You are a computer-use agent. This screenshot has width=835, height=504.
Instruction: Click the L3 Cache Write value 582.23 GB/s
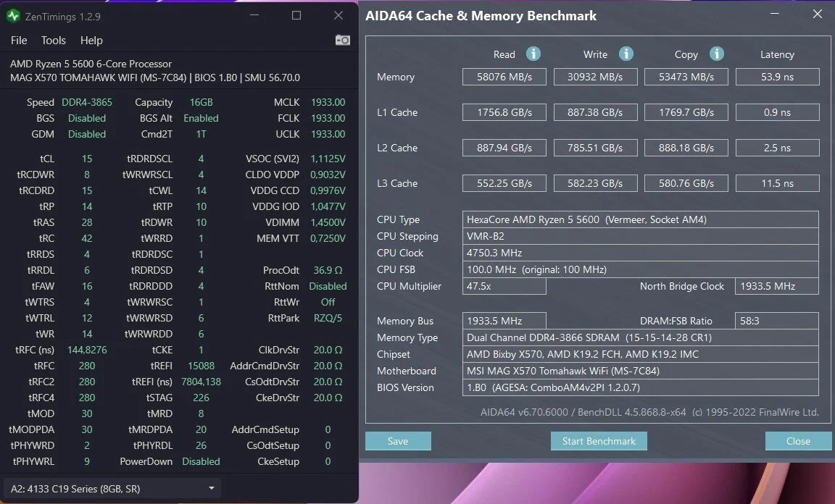(x=595, y=183)
